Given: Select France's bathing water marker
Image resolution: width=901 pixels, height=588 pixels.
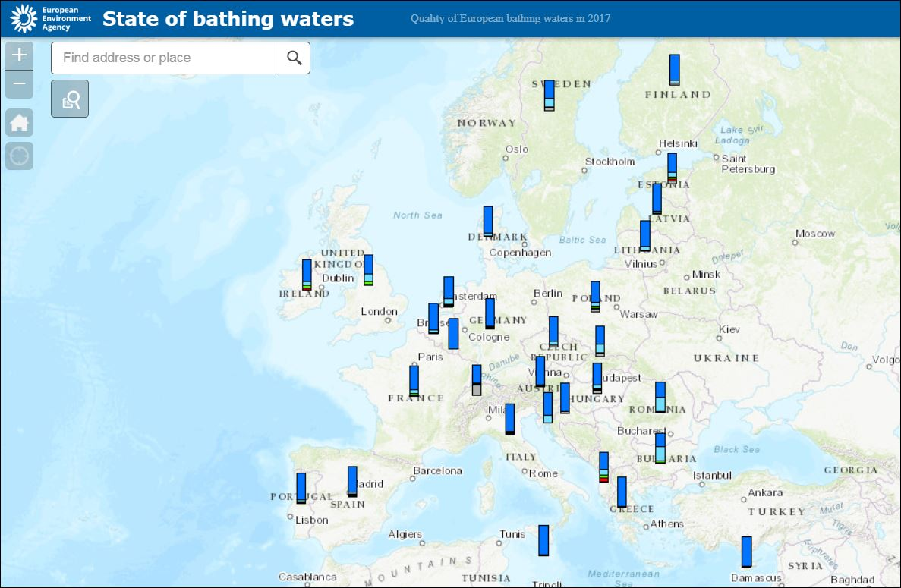Looking at the screenshot, I should click(x=414, y=379).
